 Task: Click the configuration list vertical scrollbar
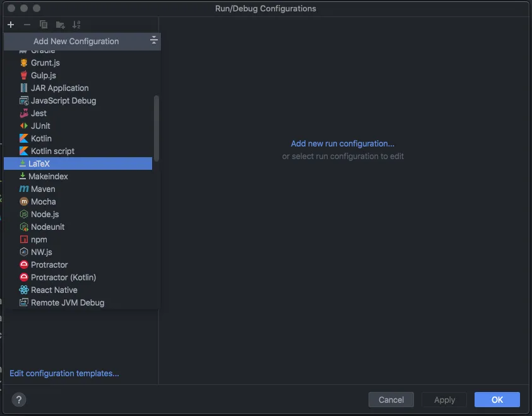pyautogui.click(x=157, y=128)
